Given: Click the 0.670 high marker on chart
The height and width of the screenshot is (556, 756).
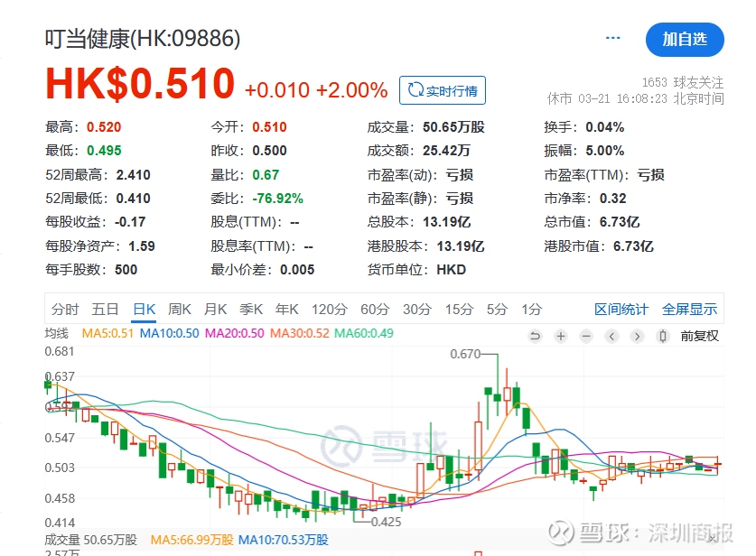Looking at the screenshot, I should [465, 354].
